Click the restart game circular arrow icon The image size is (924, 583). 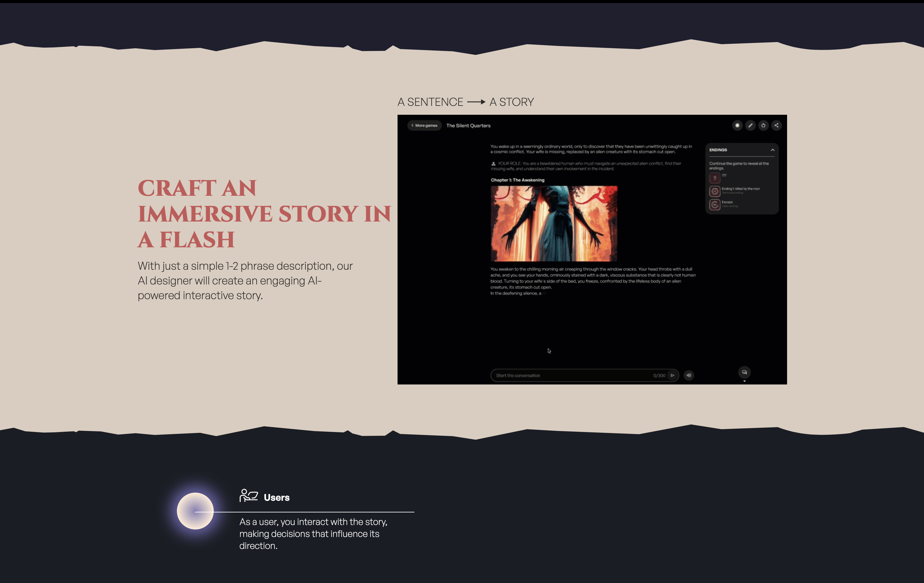(763, 125)
